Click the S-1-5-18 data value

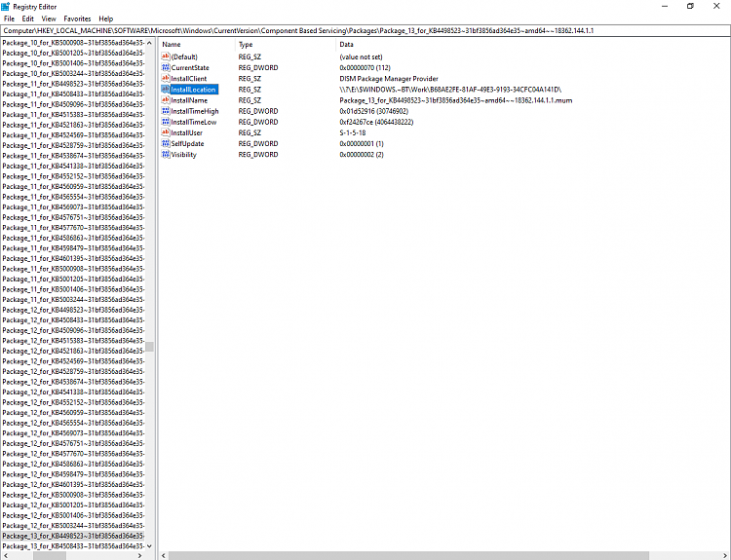[353, 132]
